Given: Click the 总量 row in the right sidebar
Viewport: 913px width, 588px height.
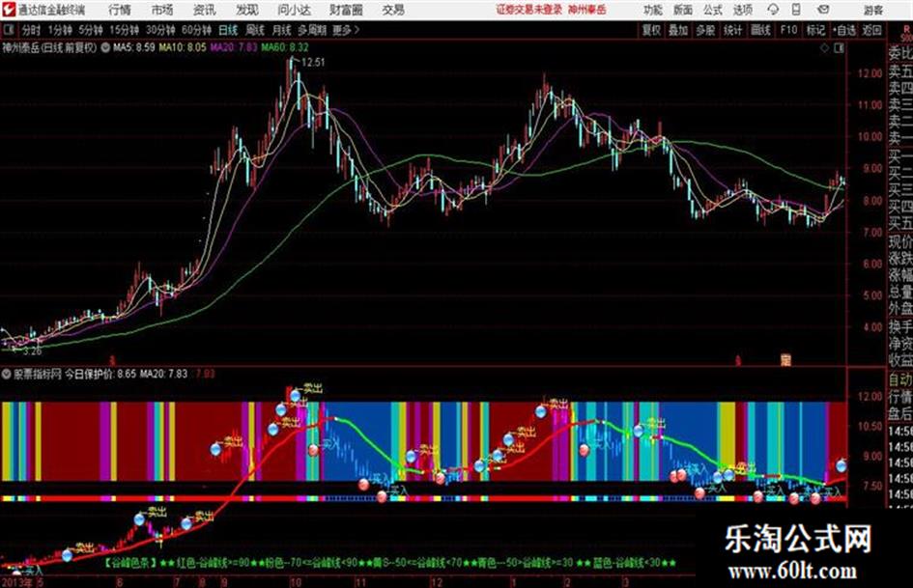Looking at the screenshot, I should coord(900,293).
